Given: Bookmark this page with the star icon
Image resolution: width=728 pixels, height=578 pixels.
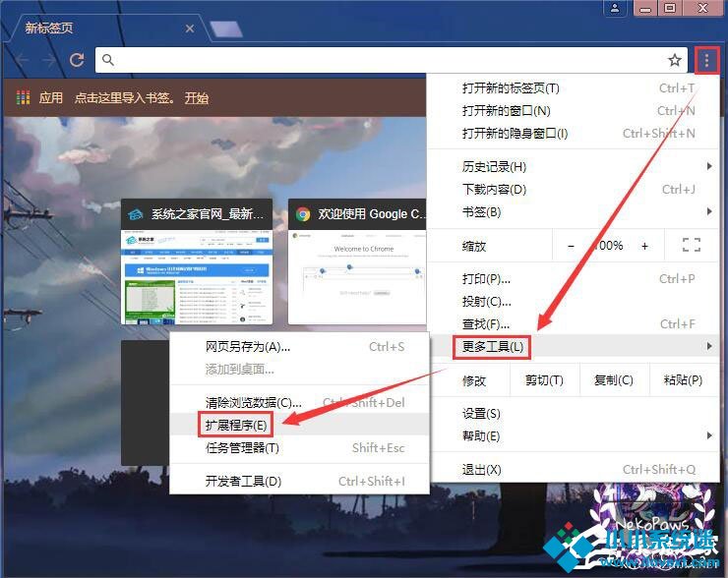Looking at the screenshot, I should (x=675, y=60).
